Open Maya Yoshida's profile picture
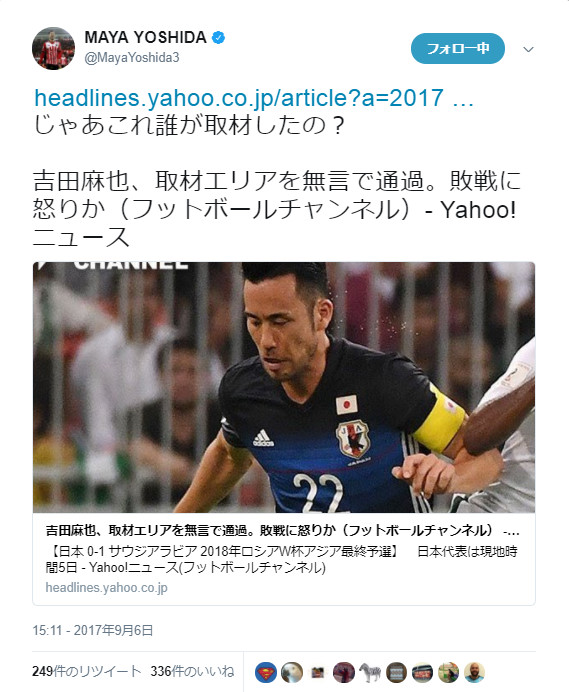Image resolution: width=569 pixels, height=692 pixels. [53, 48]
